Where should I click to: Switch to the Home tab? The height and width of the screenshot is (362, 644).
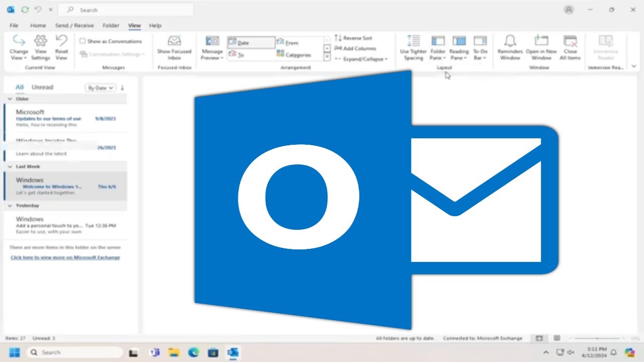38,25
